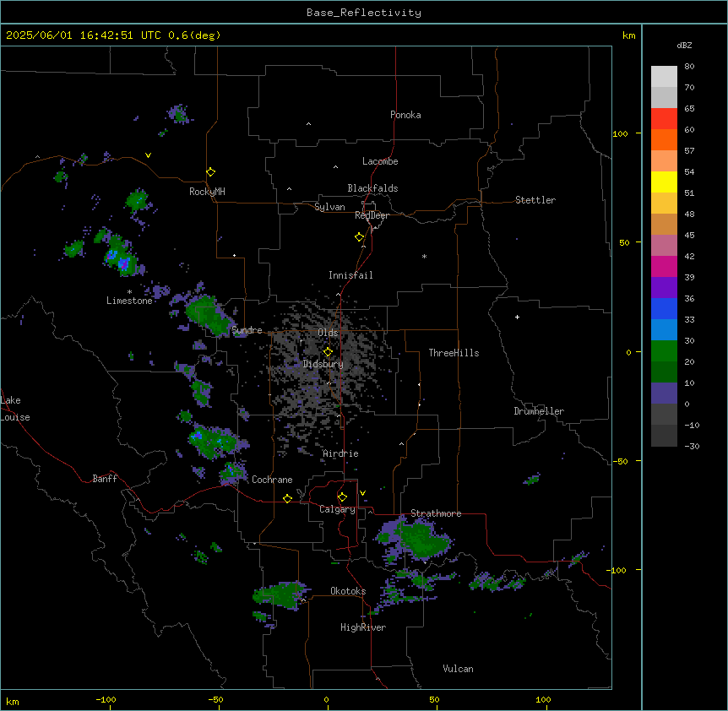This screenshot has height=711, width=728.
Task: Select the blue 33-36 dBZ legend swatch
Action: tap(664, 308)
